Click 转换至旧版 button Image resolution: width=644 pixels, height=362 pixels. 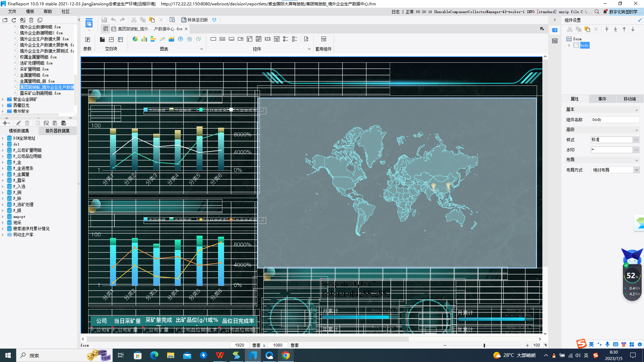point(195,20)
